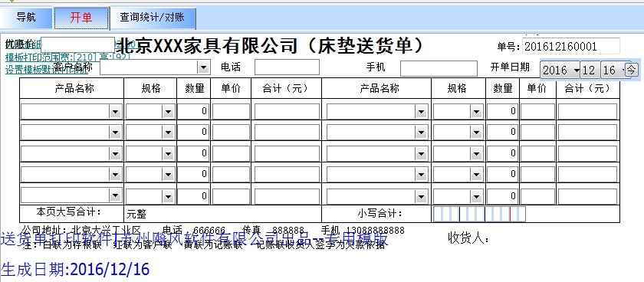Click into the 优惠价 input box
The height and width of the screenshot is (282, 644).
coord(77,44)
